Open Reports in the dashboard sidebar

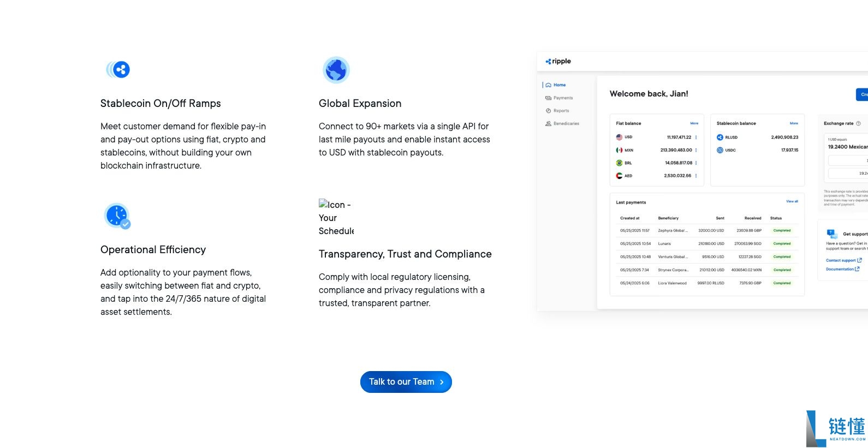coord(561,111)
